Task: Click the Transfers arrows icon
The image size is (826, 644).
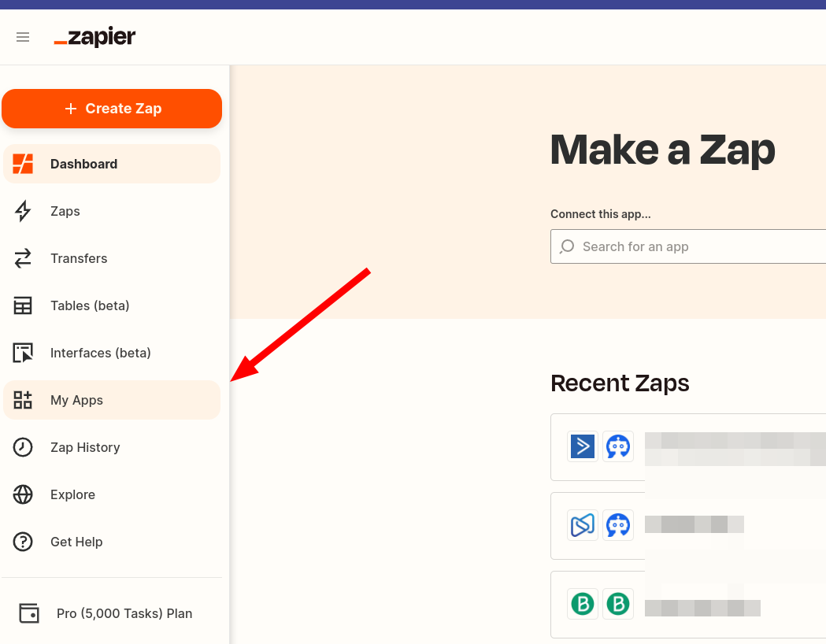Action: click(x=23, y=258)
